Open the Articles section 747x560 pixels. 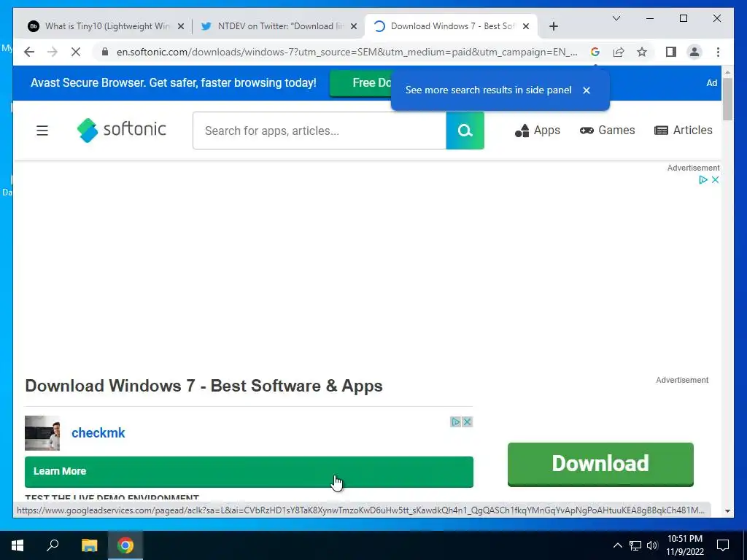683,130
